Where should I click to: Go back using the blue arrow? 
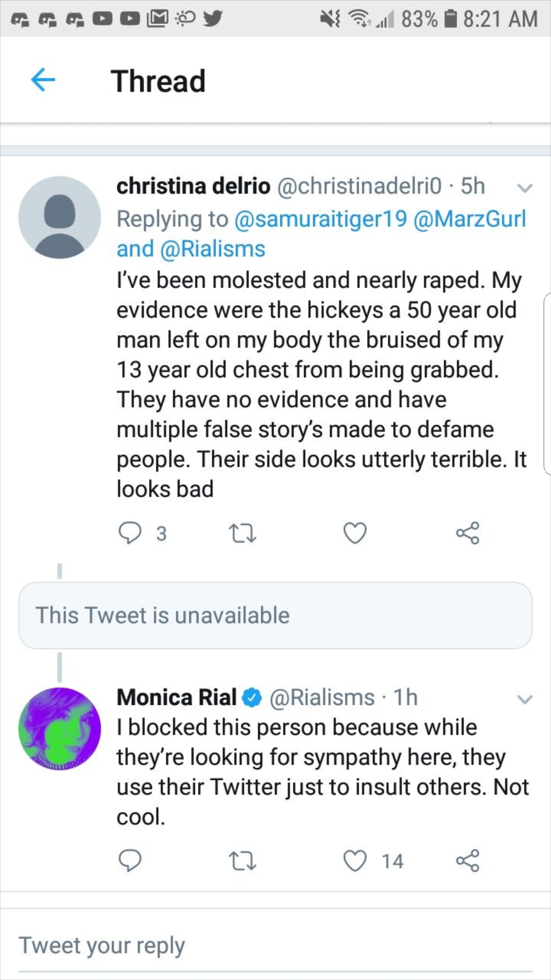click(x=43, y=80)
